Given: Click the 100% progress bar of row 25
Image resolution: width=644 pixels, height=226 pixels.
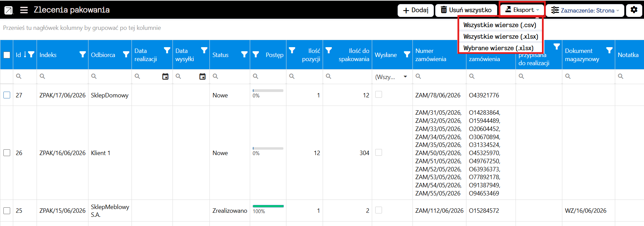Looking at the screenshot, I should click(268, 206).
